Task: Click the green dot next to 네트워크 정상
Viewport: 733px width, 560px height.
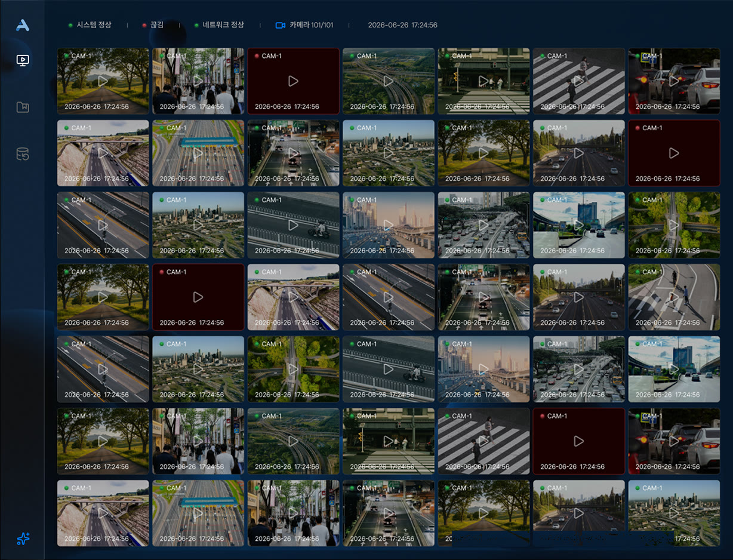Action: tap(196, 25)
